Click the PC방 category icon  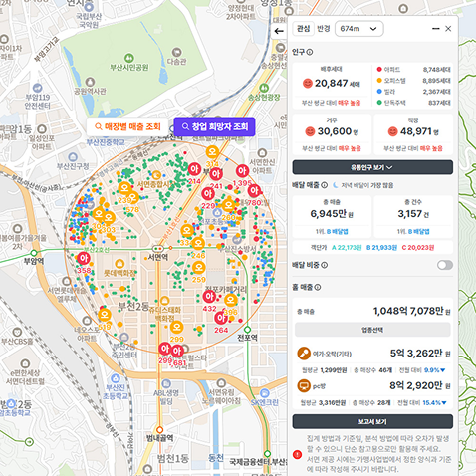304,386
